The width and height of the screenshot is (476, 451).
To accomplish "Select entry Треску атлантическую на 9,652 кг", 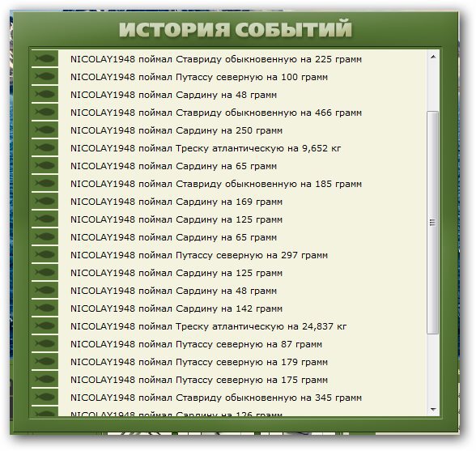I will [206, 148].
